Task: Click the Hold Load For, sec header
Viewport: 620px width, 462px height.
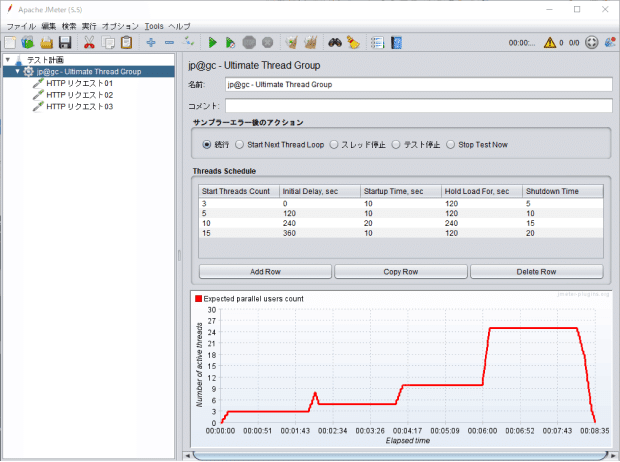Action: 482,191
